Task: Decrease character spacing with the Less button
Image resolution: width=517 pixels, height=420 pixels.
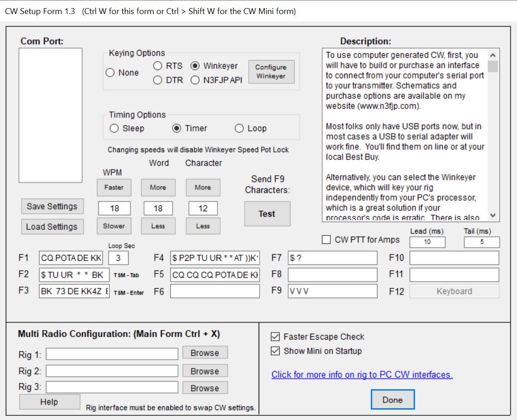Action: click(x=203, y=226)
